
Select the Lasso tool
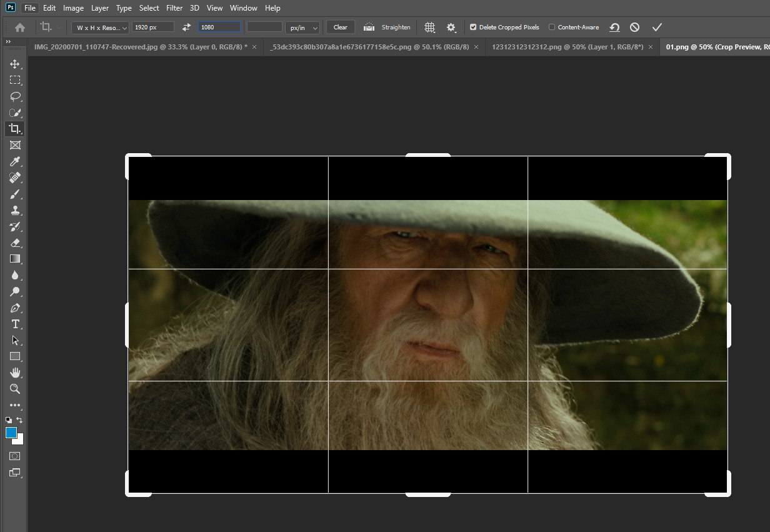[15, 96]
